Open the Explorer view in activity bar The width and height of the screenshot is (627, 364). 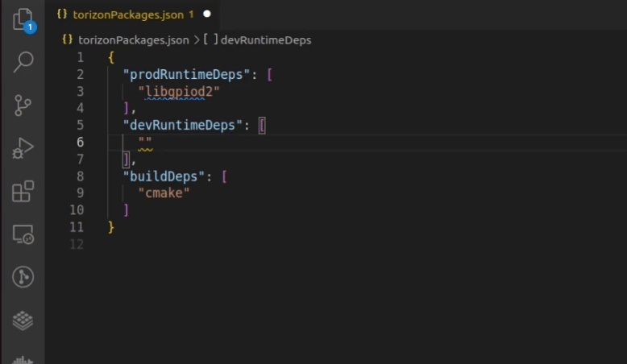[x=23, y=19]
